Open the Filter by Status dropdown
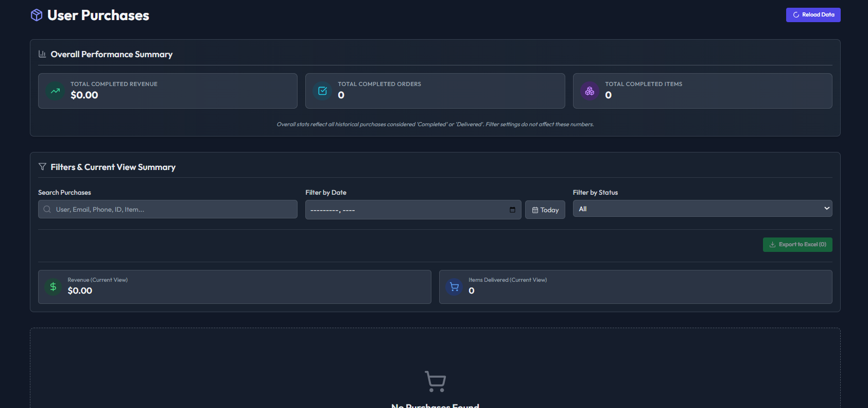Screen dimensions: 868x408 click(x=702, y=209)
